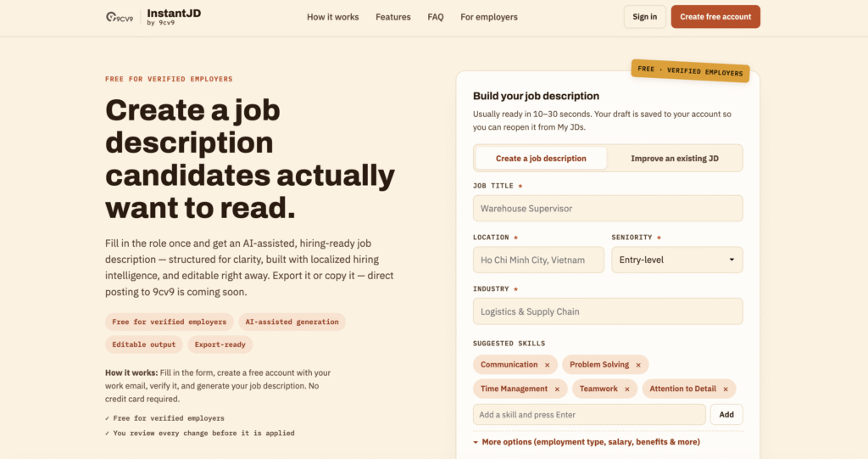Screen dimensions: 868x459
Task: Focus the Add a skill input field
Action: click(x=589, y=415)
